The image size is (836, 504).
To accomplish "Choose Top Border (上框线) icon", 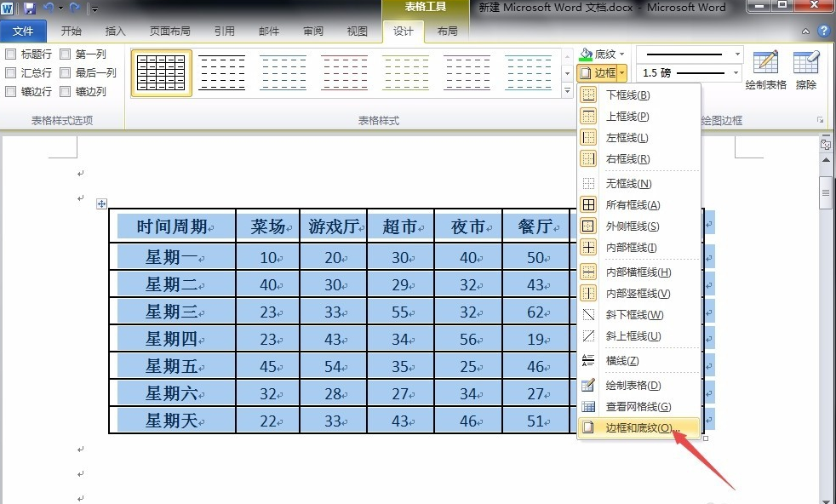I will point(588,117).
